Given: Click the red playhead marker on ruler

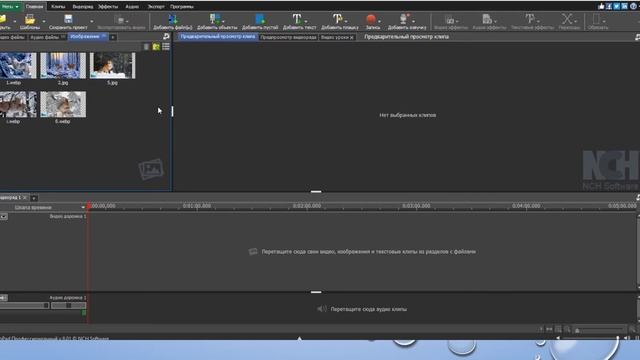Looking at the screenshot, I should (x=89, y=207).
